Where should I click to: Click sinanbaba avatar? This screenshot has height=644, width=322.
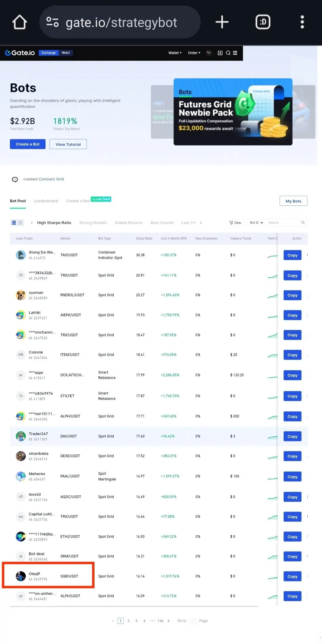tap(21, 456)
